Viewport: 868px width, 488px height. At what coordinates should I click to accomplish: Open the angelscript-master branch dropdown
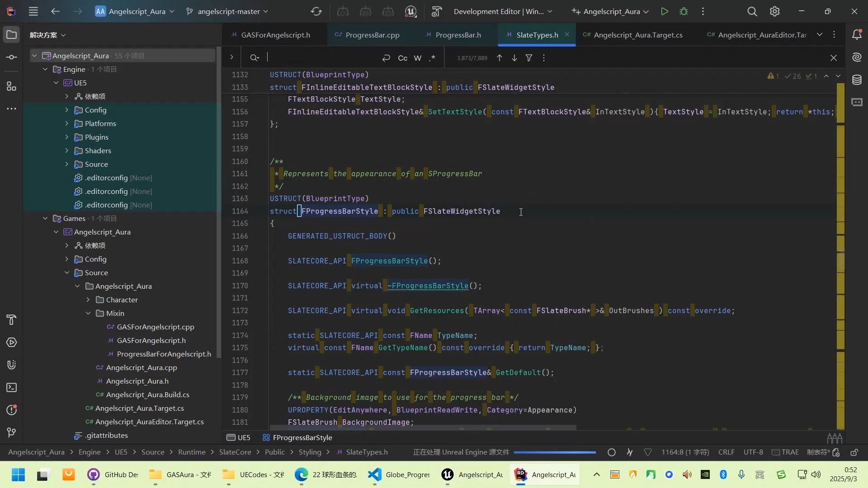(x=227, y=12)
